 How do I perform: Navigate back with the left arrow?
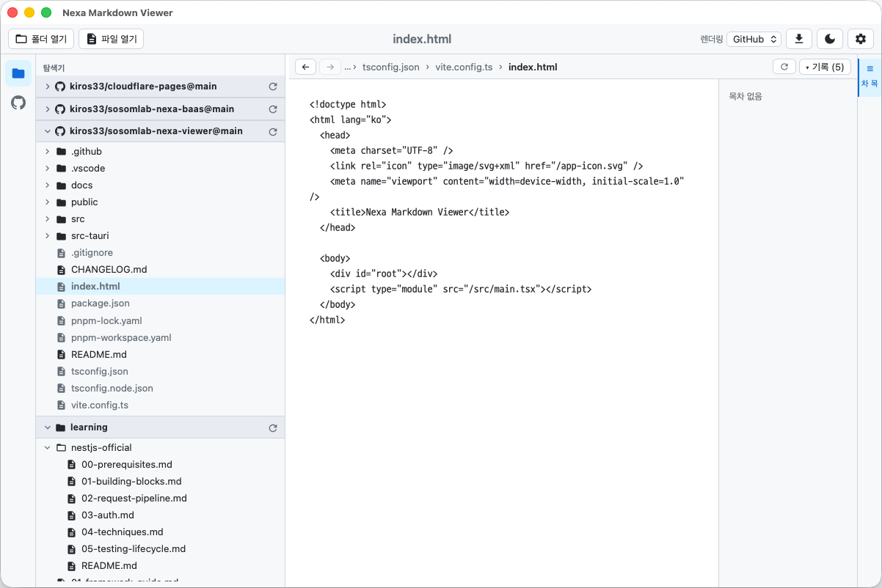pyautogui.click(x=305, y=67)
